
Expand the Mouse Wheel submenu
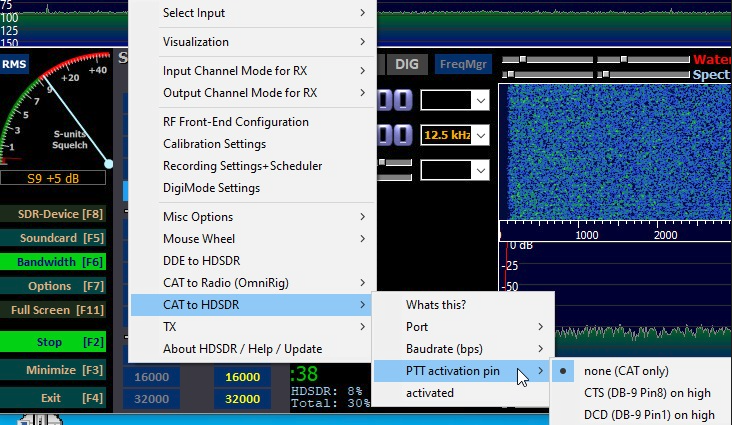point(252,239)
